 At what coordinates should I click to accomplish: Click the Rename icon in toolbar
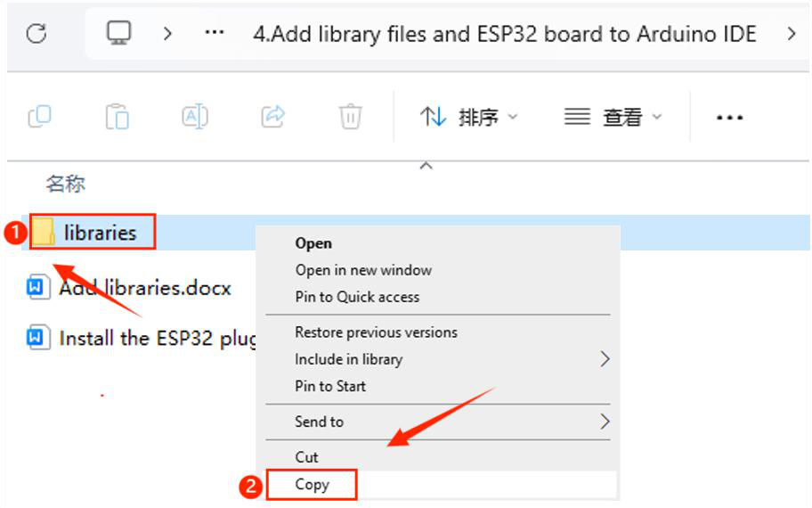pyautogui.click(x=195, y=117)
